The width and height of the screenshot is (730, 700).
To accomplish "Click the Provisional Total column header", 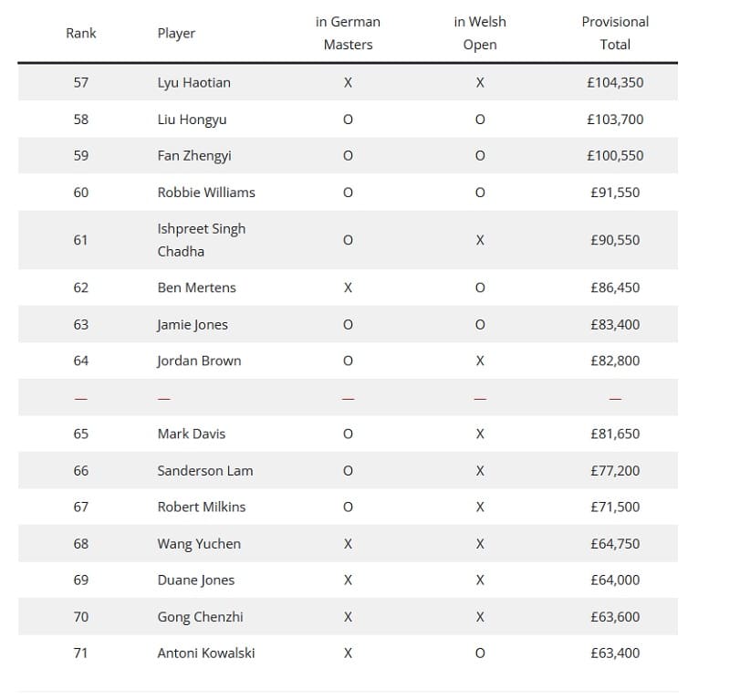I will (615, 33).
